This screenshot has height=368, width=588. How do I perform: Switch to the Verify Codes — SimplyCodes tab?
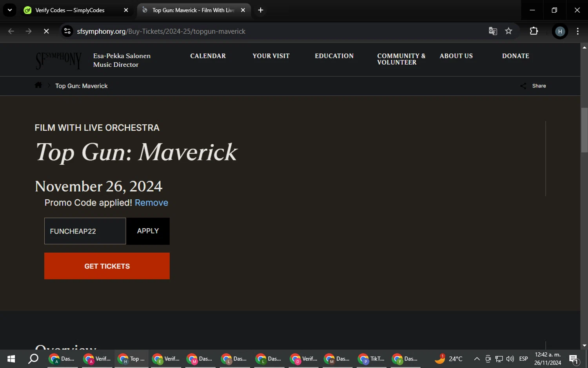point(70,10)
